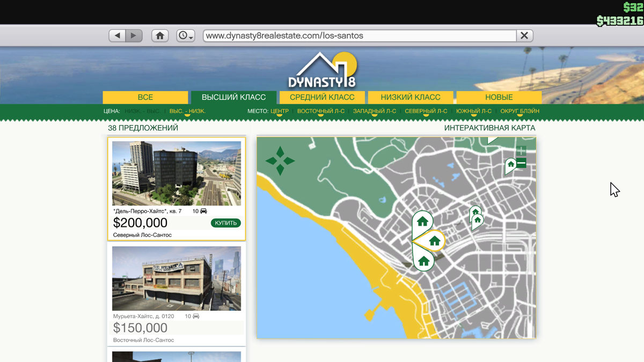Click the browser forward arrow
The width and height of the screenshot is (644, 362).
[134, 35]
